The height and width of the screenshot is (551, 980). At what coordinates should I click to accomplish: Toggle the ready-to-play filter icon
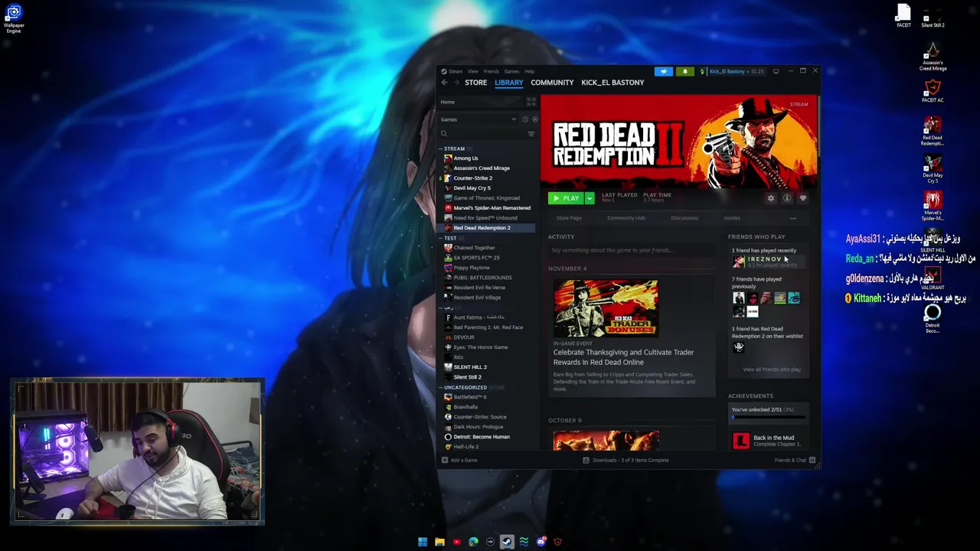(x=534, y=119)
